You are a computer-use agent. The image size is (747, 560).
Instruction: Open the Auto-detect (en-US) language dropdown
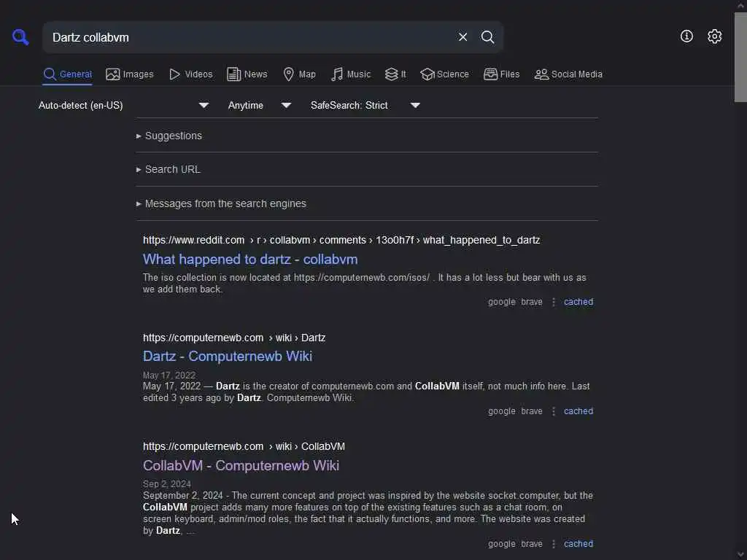pos(124,105)
